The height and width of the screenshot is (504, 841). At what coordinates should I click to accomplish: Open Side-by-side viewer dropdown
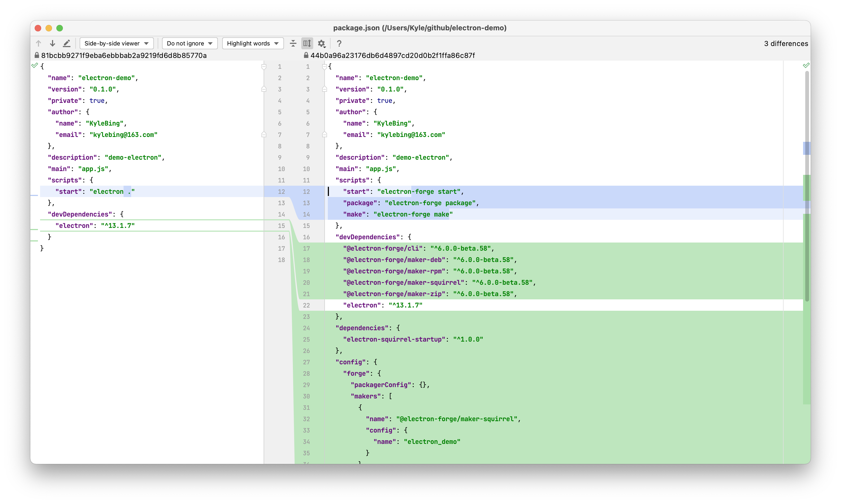pyautogui.click(x=117, y=44)
